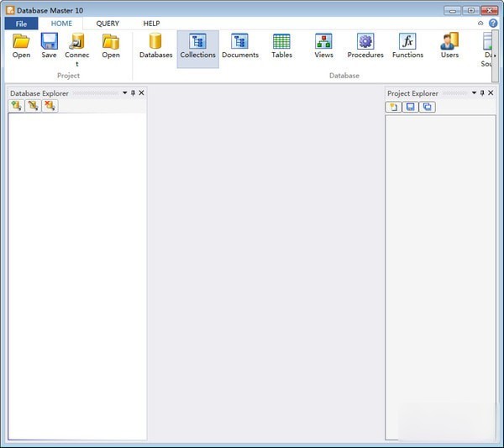Viewport: 504px width, 448px height.
Task: Toggle auto-hide pin on Database Explorer
Action: (133, 93)
